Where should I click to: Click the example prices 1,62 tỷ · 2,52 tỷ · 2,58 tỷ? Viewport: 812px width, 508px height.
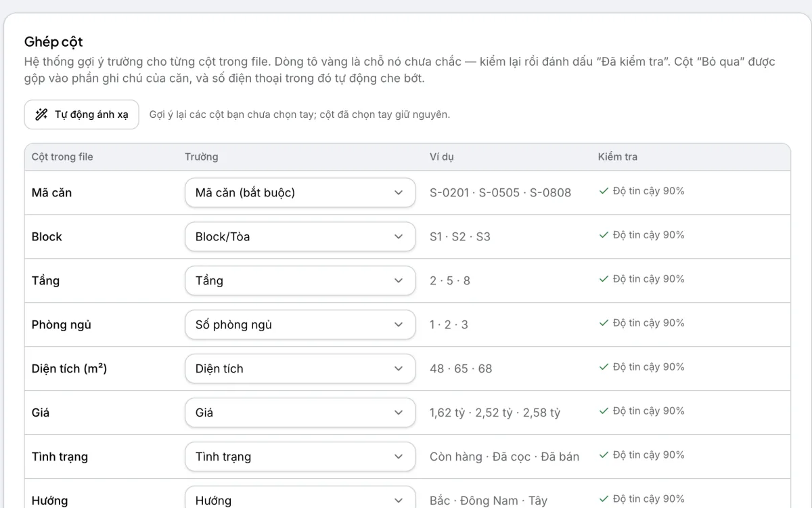tap(495, 412)
